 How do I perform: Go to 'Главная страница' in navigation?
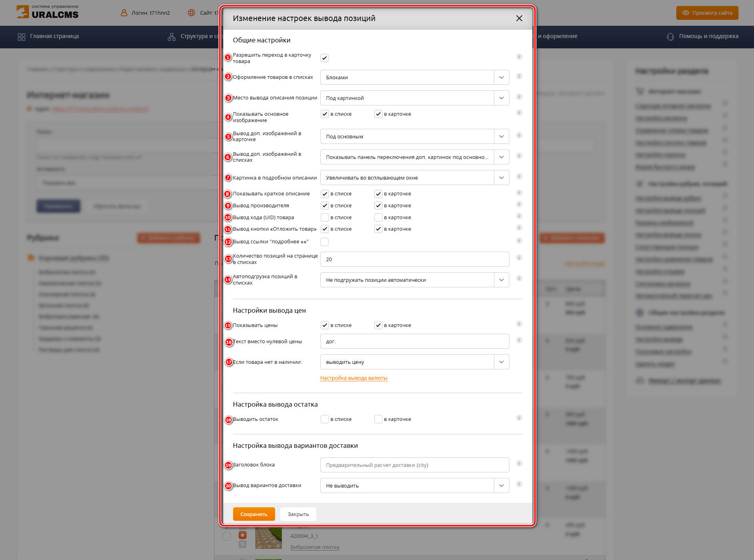[54, 36]
